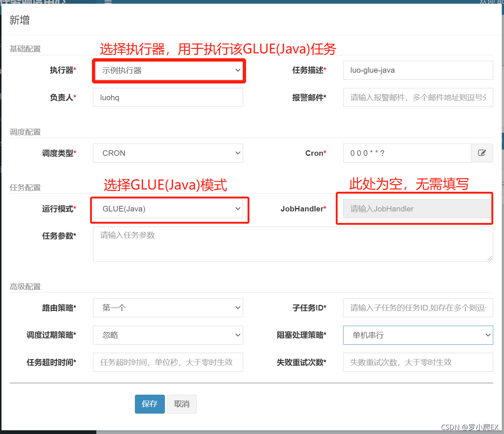The height and width of the screenshot is (434, 504).
Task: Expand the 路由策略 dropdown showing 第一个
Action: click(168, 308)
